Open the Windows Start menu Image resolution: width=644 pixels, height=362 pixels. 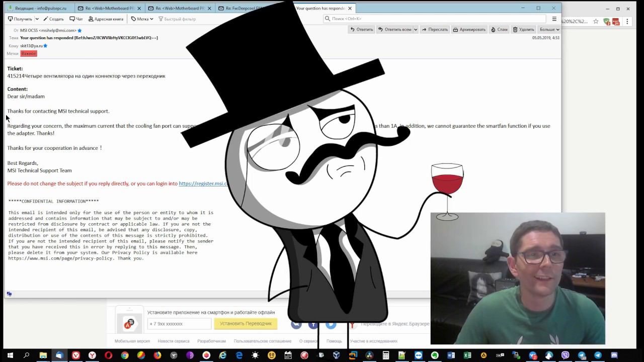click(x=10, y=355)
